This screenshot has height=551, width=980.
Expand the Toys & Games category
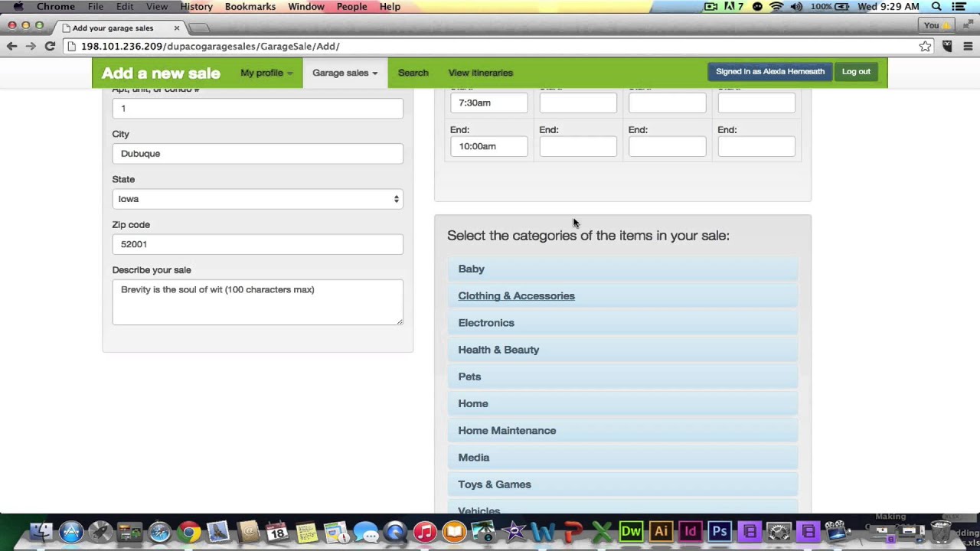pos(623,484)
